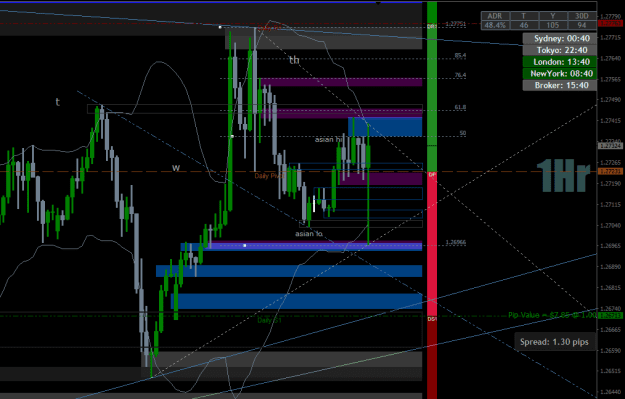Click the 61.8 Fibonacci level label

point(460,107)
